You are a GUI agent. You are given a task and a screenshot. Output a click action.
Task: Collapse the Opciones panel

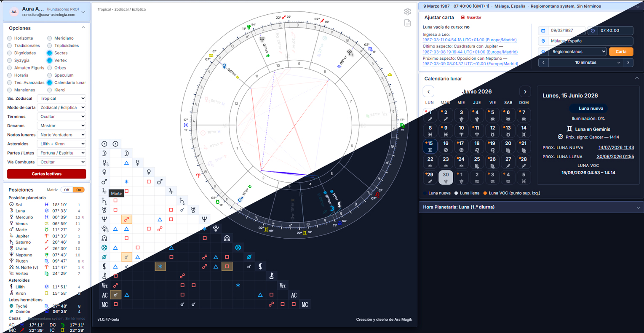coord(83,28)
